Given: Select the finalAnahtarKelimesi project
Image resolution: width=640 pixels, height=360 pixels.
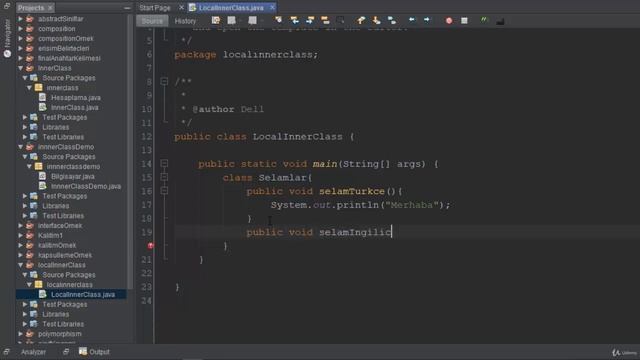Looking at the screenshot, I should point(69,58).
